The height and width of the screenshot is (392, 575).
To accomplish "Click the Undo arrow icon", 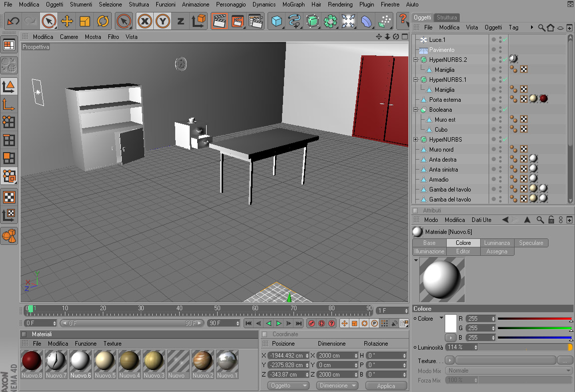I will 13,21.
